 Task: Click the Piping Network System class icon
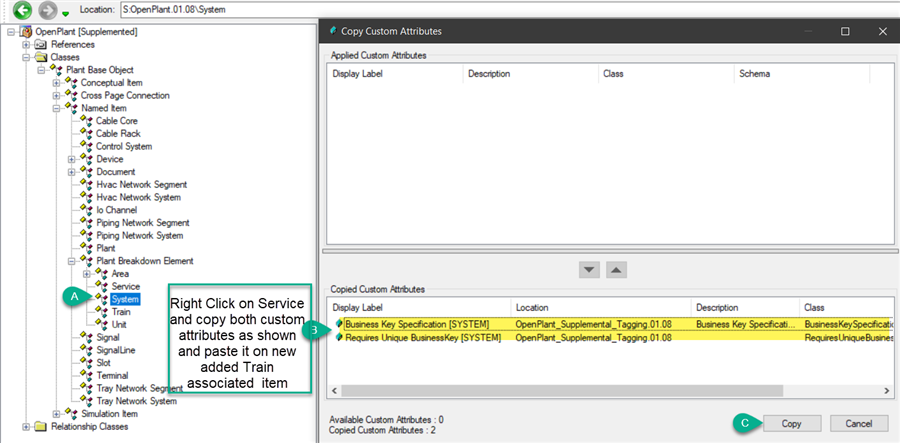click(x=87, y=235)
